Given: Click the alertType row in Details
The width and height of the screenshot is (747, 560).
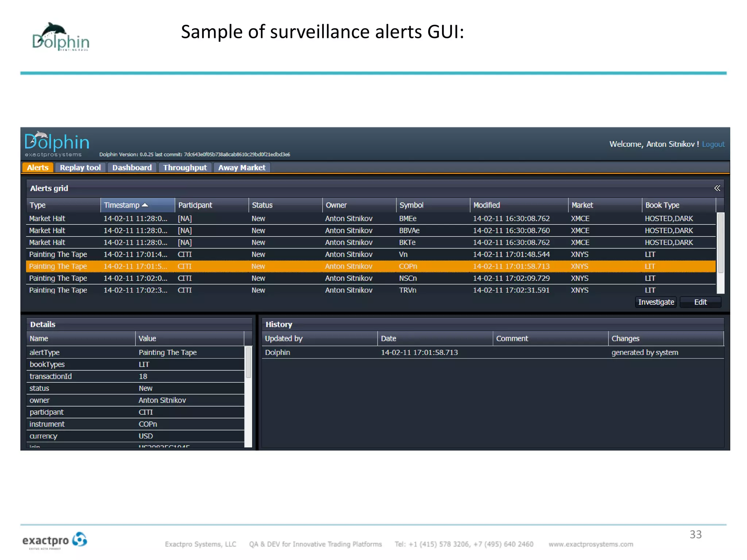Looking at the screenshot, I should point(135,353).
